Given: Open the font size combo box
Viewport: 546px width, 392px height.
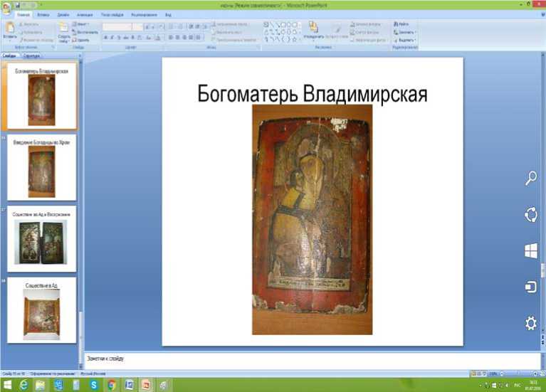Looking at the screenshot, I should (x=138, y=27).
